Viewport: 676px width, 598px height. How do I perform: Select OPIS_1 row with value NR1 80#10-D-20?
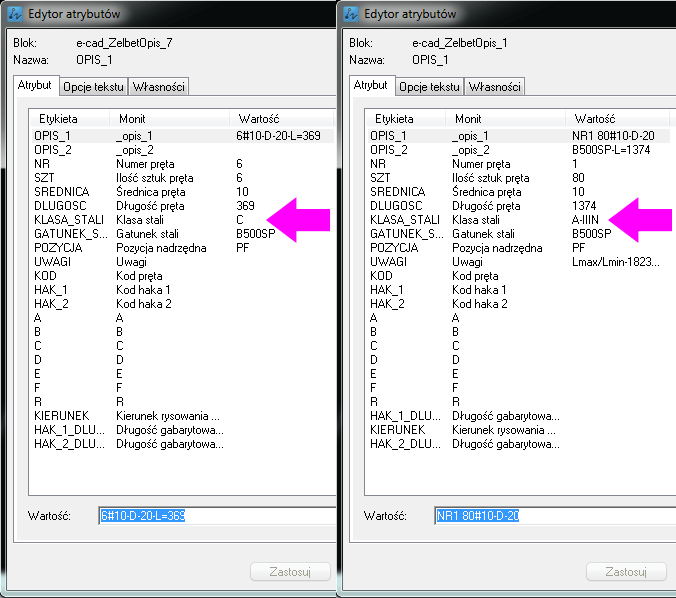[519, 136]
